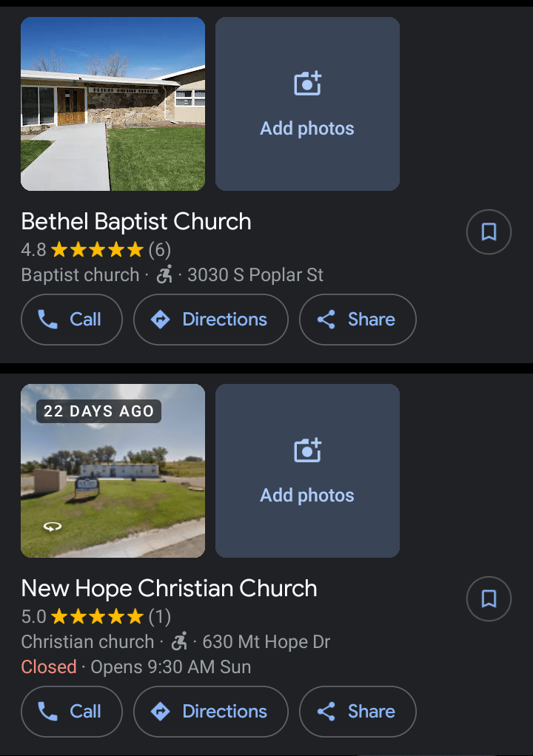View Bethel Baptist Church star ratings
The height and width of the screenshot is (756, 533).
tap(97, 249)
